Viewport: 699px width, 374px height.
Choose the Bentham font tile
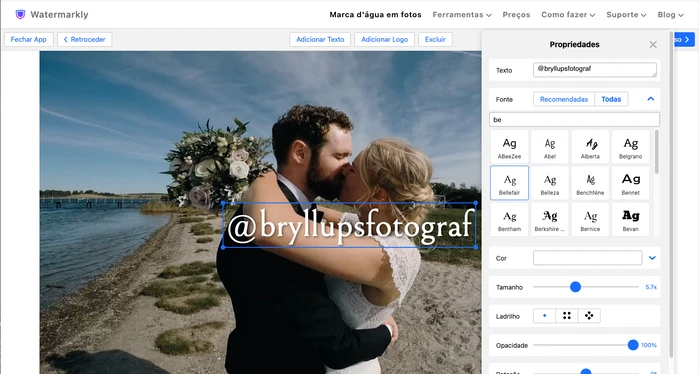tap(509, 219)
